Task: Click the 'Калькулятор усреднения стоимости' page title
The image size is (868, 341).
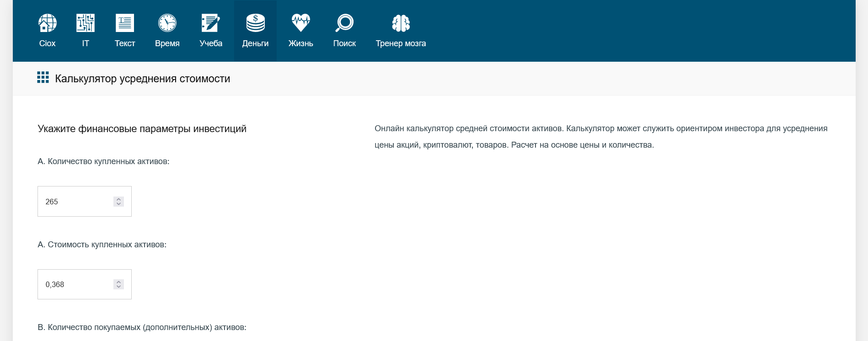Action: coord(142,79)
